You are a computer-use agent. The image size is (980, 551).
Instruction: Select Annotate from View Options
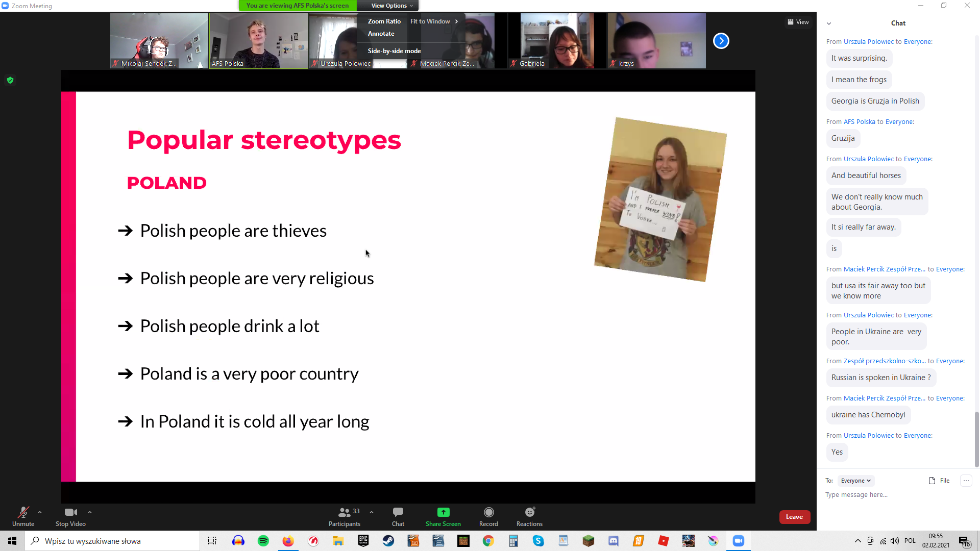pos(381,34)
